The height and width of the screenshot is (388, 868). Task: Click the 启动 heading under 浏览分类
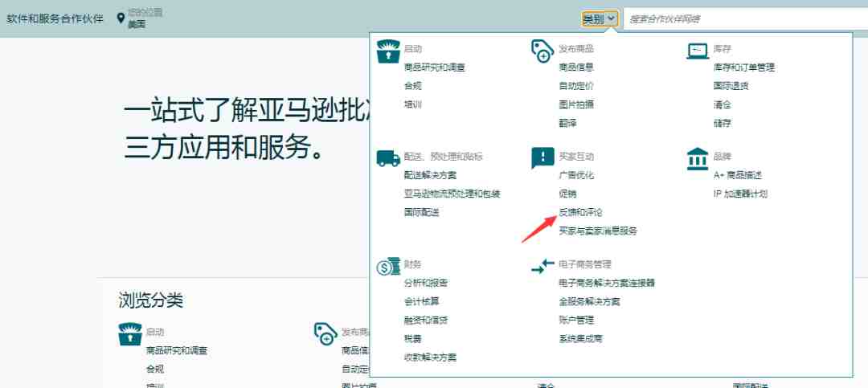[155, 332]
